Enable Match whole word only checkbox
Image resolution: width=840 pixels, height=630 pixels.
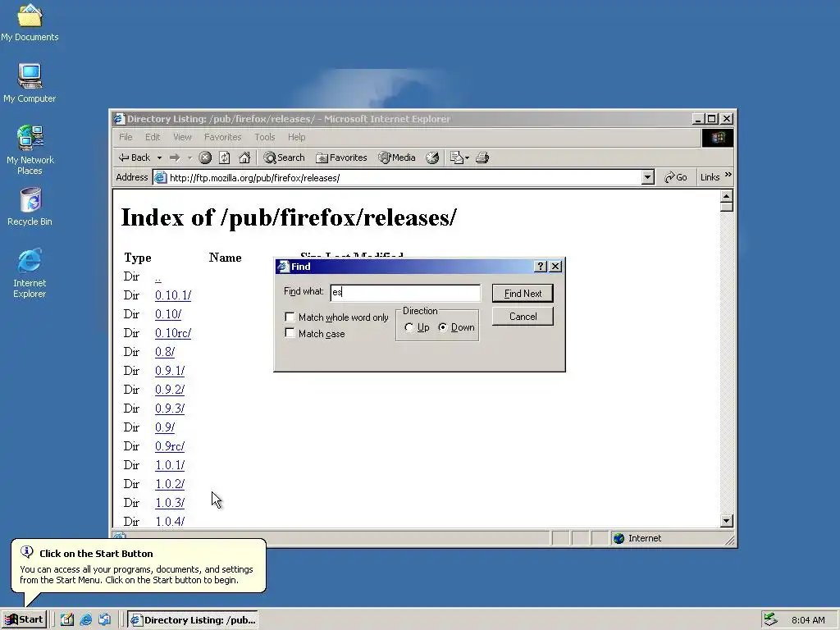tap(290, 317)
